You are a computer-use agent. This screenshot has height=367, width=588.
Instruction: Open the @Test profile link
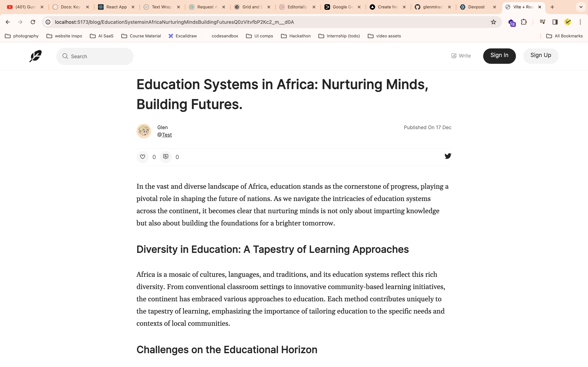(x=167, y=135)
